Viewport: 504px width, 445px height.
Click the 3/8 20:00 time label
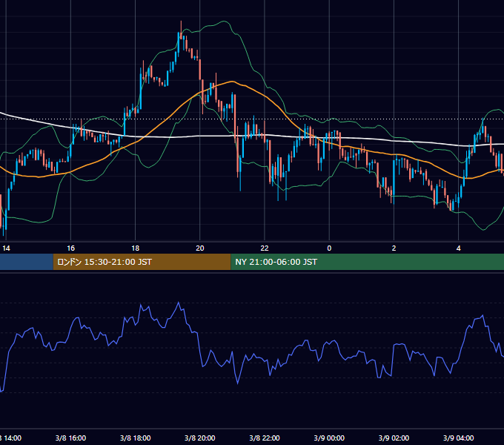200,438
